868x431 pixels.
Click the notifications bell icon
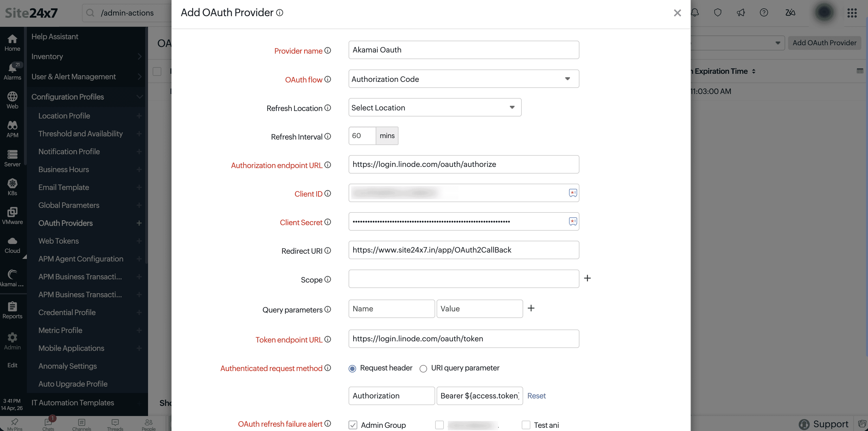[x=695, y=12]
